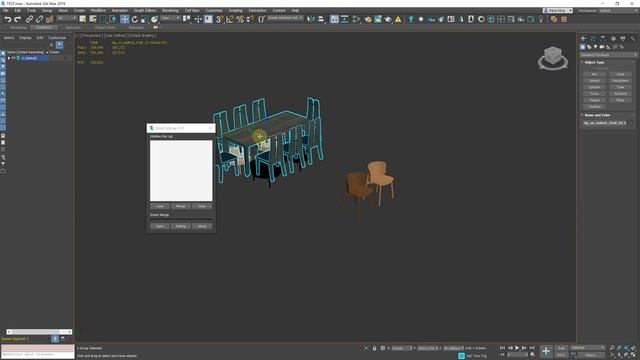The height and width of the screenshot is (360, 640).
Task: Click the yellow warning triangle toolbar icon
Action: tap(398, 19)
